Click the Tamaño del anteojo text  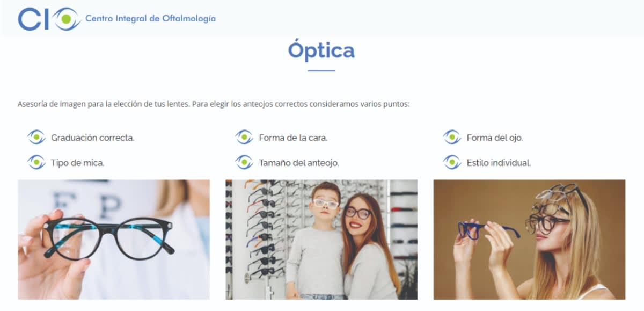299,163
